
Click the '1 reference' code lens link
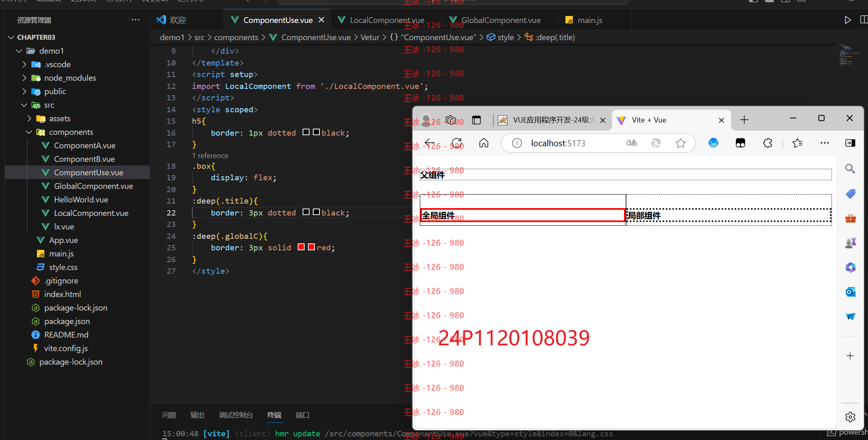[x=210, y=156]
